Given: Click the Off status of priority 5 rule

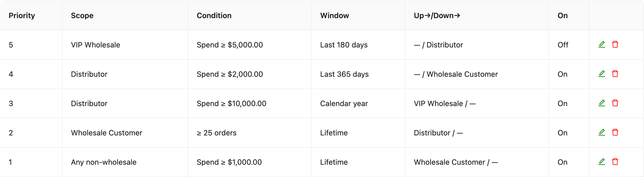Looking at the screenshot, I should (x=563, y=45).
